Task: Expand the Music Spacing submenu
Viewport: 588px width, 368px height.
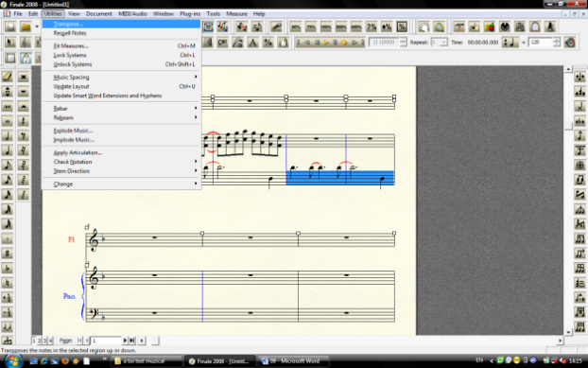Action: coord(122,77)
